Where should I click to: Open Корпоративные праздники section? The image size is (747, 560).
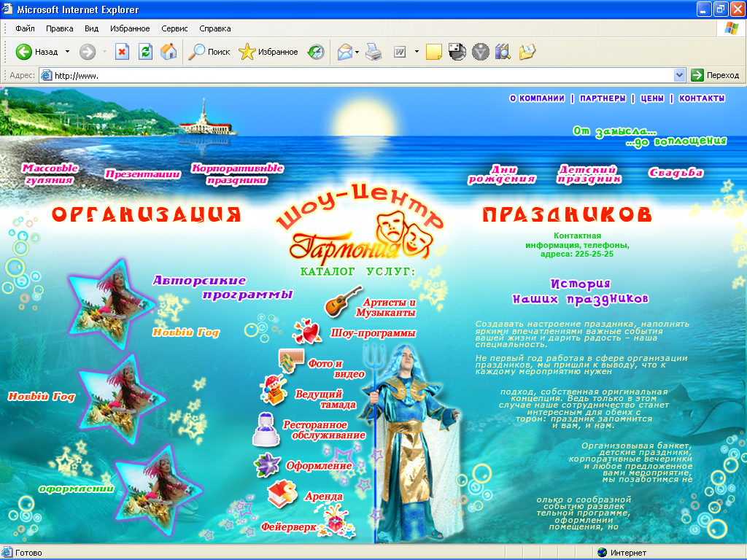click(x=237, y=174)
